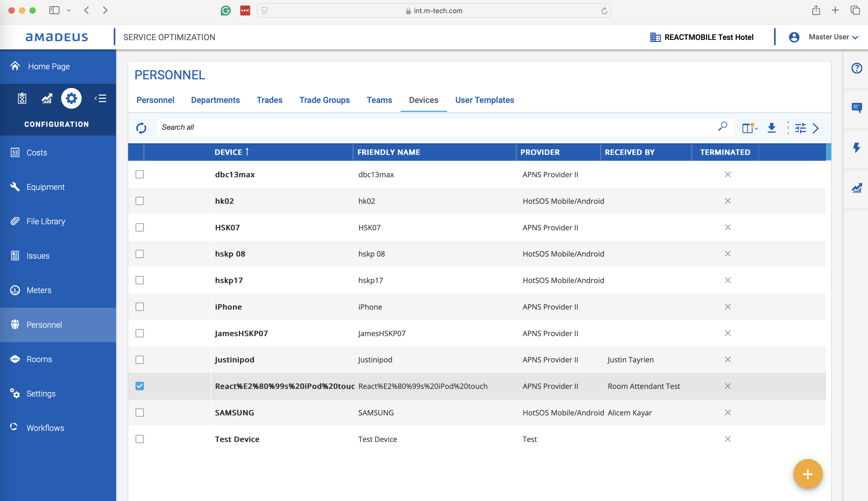The width and height of the screenshot is (868, 501).
Task: Switch to the Personnel tab
Action: [x=155, y=100]
